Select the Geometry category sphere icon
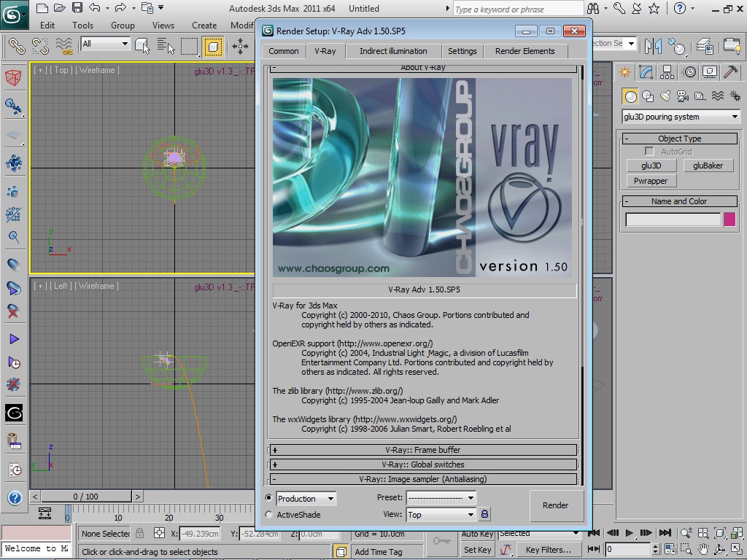Image resolution: width=747 pixels, height=560 pixels. [x=630, y=96]
